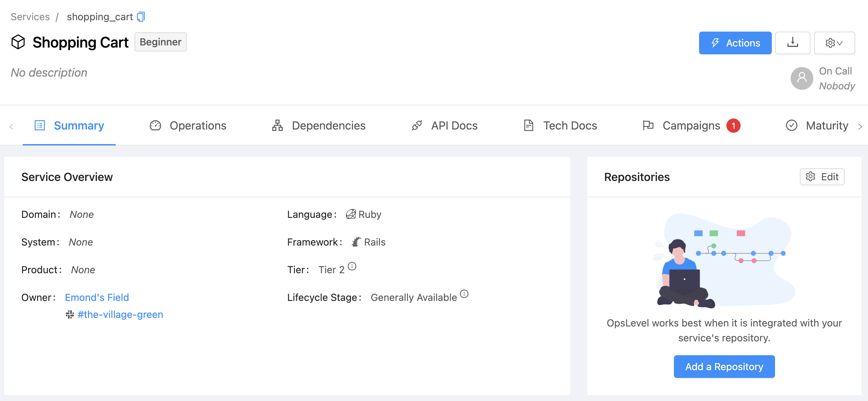Click the Beginner level badge
868x401 pixels.
click(160, 42)
